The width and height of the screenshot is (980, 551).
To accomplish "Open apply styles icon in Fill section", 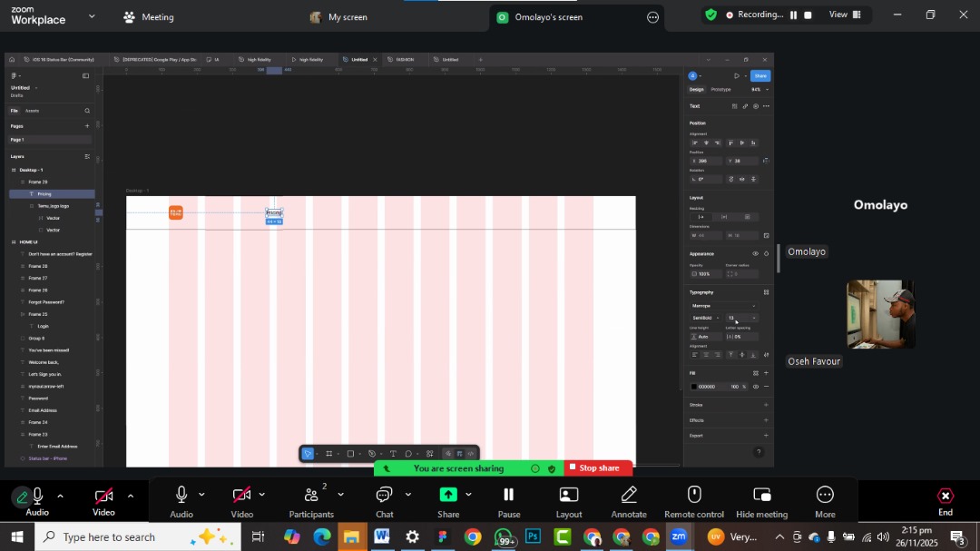I will click(x=756, y=373).
